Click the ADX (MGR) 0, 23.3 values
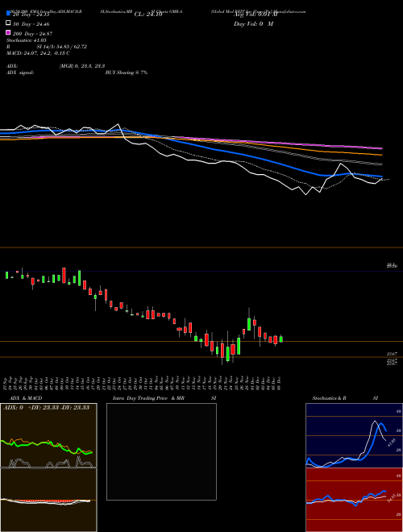Screen dimensions: 403x532 click(81, 66)
